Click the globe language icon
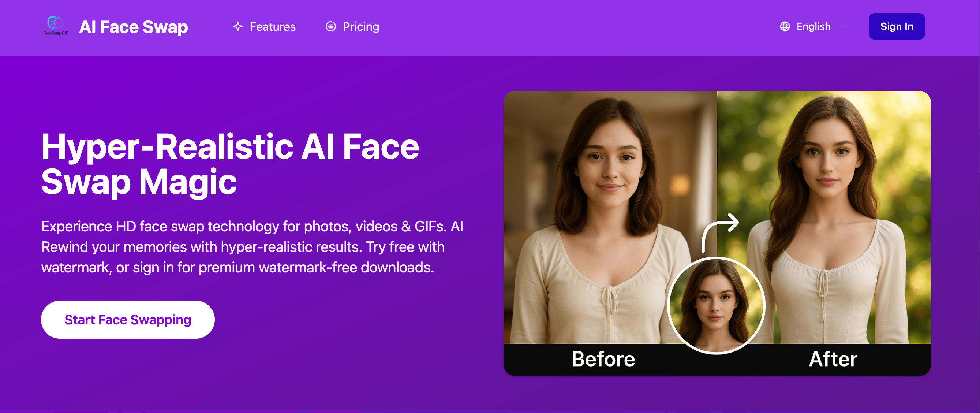 coord(785,27)
